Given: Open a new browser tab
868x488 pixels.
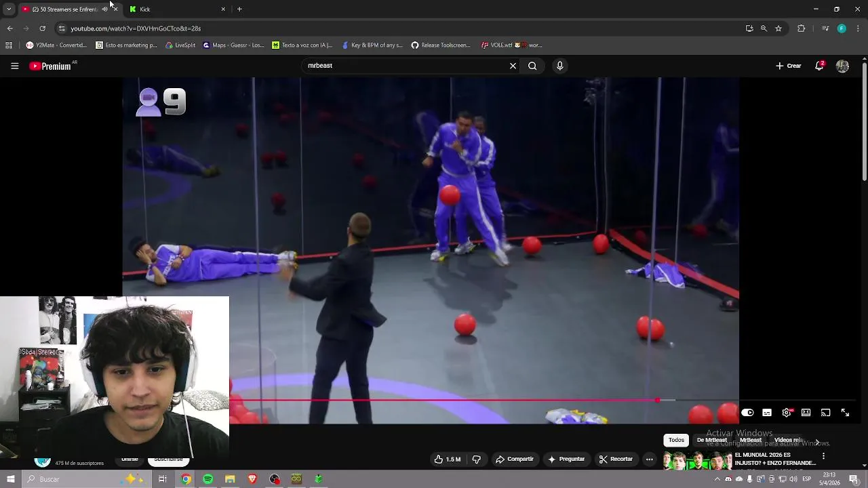Looking at the screenshot, I should click(239, 9).
